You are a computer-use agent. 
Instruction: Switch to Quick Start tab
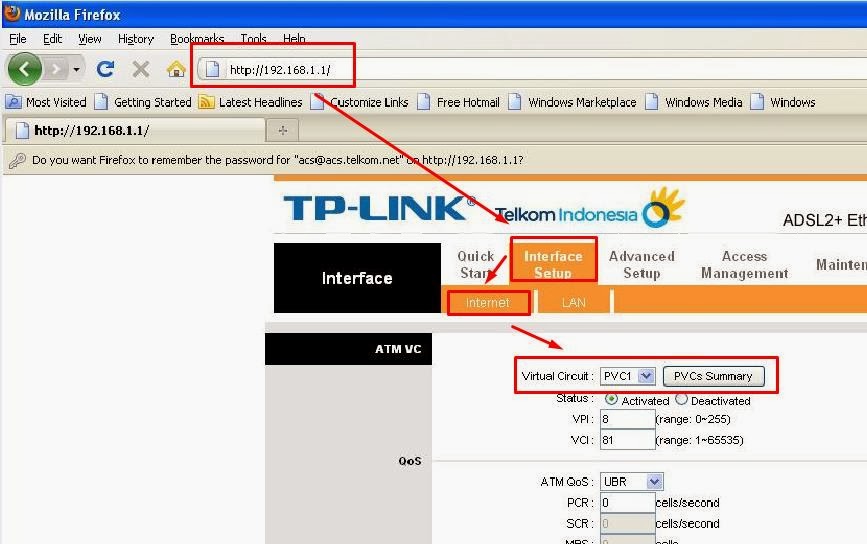(x=476, y=264)
